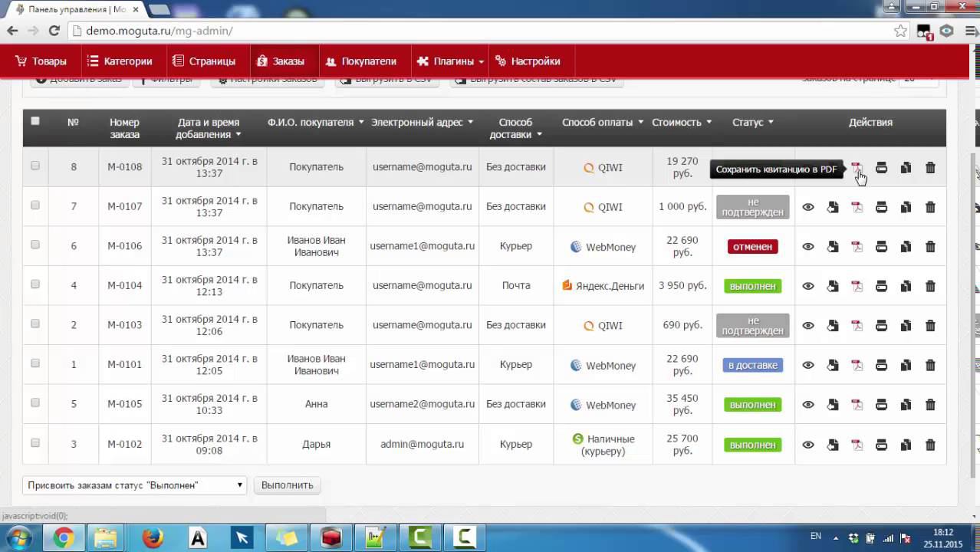The height and width of the screenshot is (552, 980).
Task: Sort by Статус column
Action: (x=752, y=122)
